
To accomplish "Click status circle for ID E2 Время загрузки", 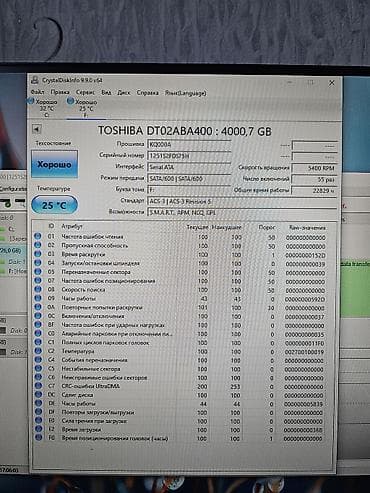I will 38,429.
